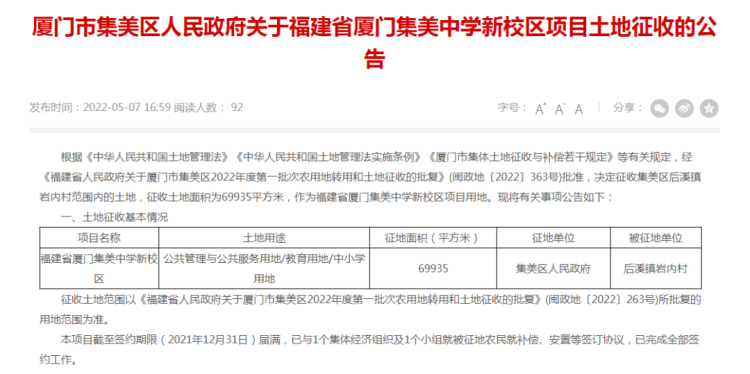Select table cell 后溪镇岩内村
Image resolution: width=750 pixels, height=374 pixels.
pyautogui.click(x=656, y=268)
